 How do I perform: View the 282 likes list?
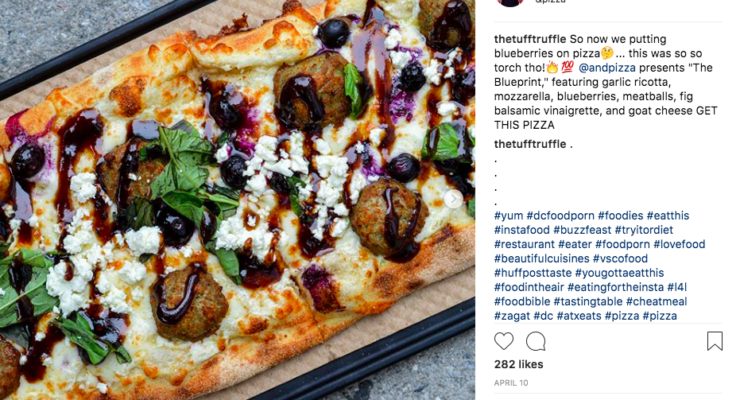point(519,365)
